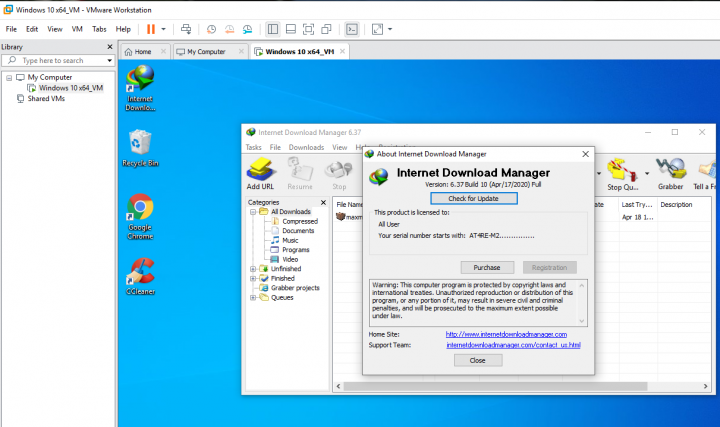Select the Recycle Bin desktop icon

coord(140,148)
